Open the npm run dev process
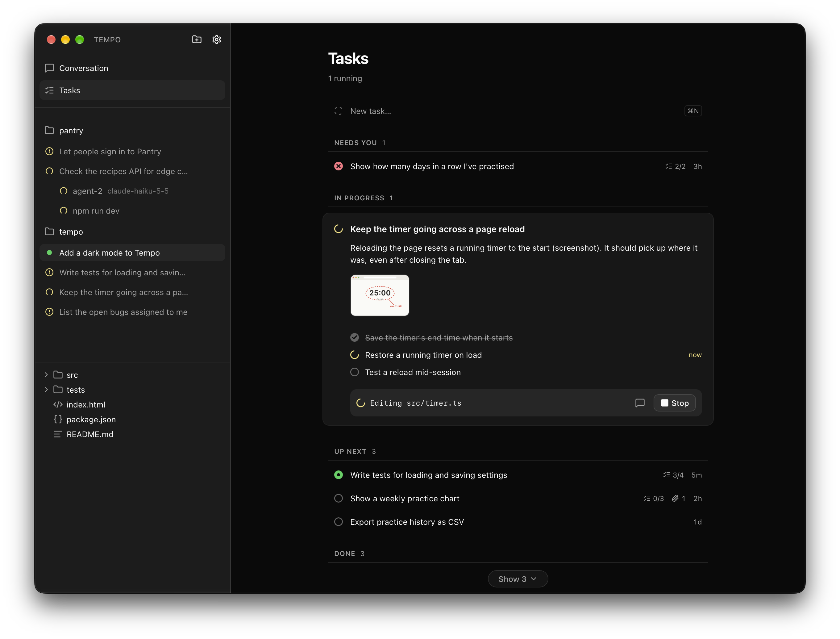 pos(132,211)
